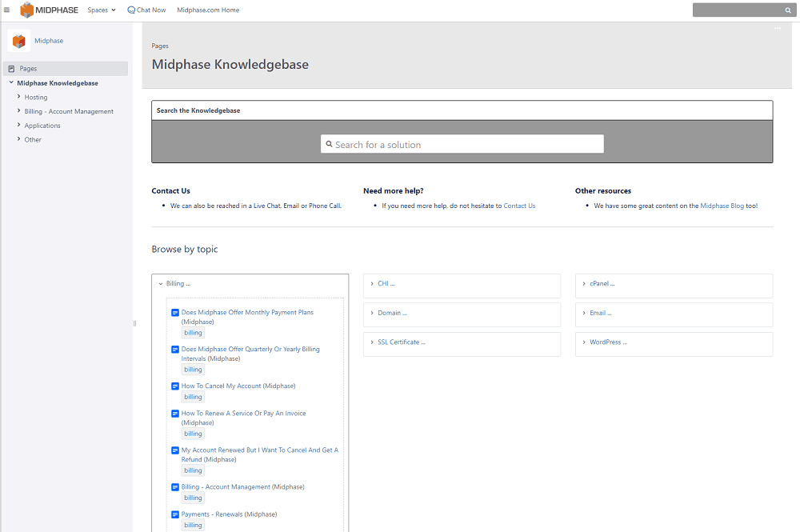Image resolution: width=800 pixels, height=532 pixels.
Task: Click page icon beside 'Payments - Renewals'
Action: 175,514
